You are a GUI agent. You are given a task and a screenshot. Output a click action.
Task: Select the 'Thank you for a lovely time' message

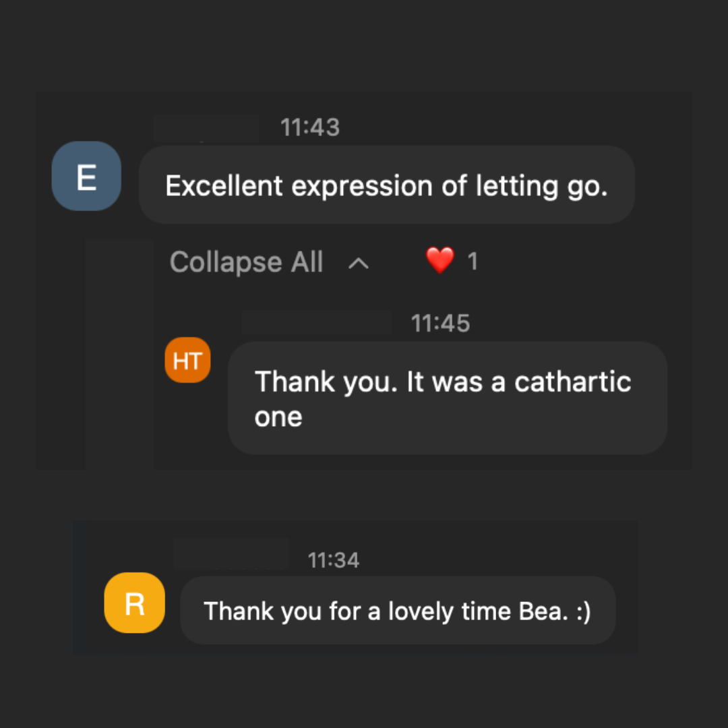pyautogui.click(x=397, y=611)
